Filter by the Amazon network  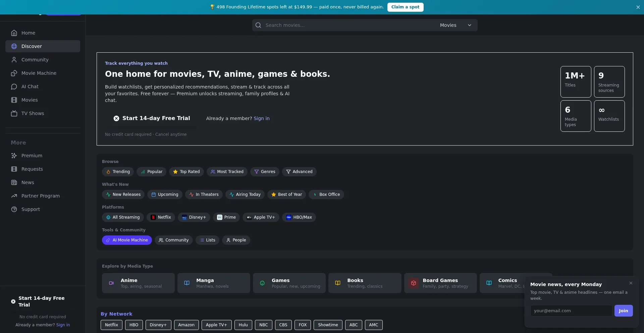pos(186,325)
